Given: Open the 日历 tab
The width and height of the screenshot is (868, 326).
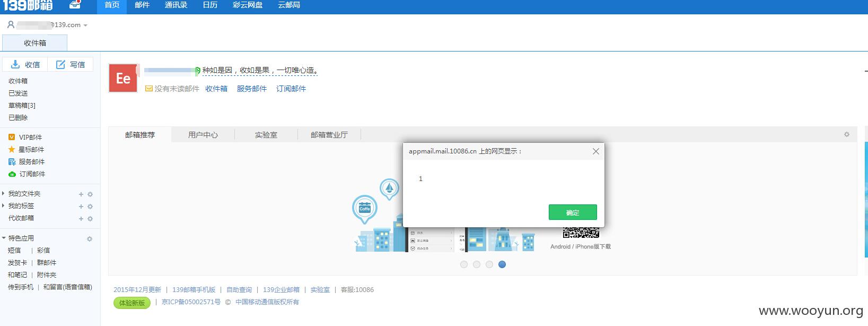Looking at the screenshot, I should [210, 5].
